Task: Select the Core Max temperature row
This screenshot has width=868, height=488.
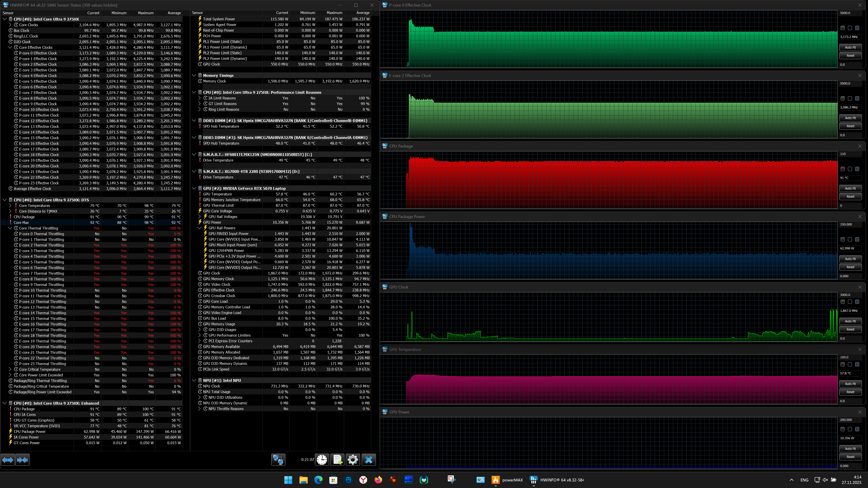Action: pos(21,223)
